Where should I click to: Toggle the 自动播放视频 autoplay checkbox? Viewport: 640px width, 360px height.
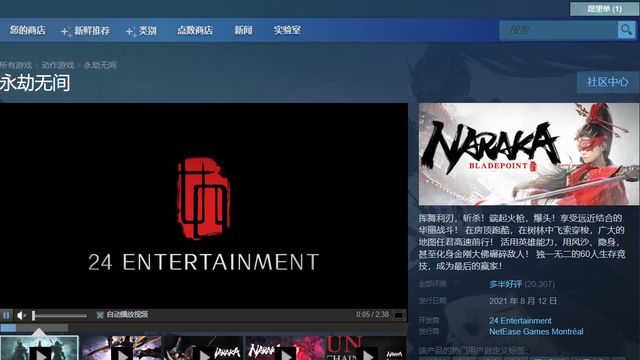click(100, 315)
